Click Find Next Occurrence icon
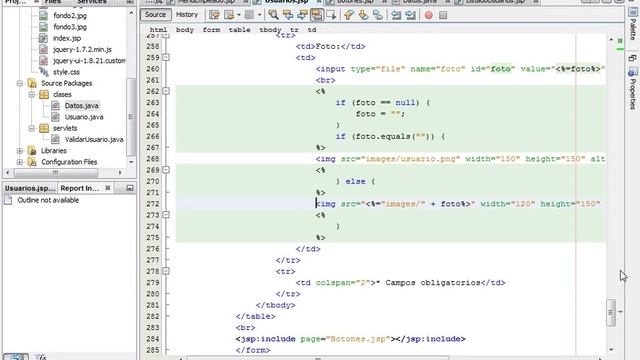This screenshot has width=640, height=360. tap(302, 15)
